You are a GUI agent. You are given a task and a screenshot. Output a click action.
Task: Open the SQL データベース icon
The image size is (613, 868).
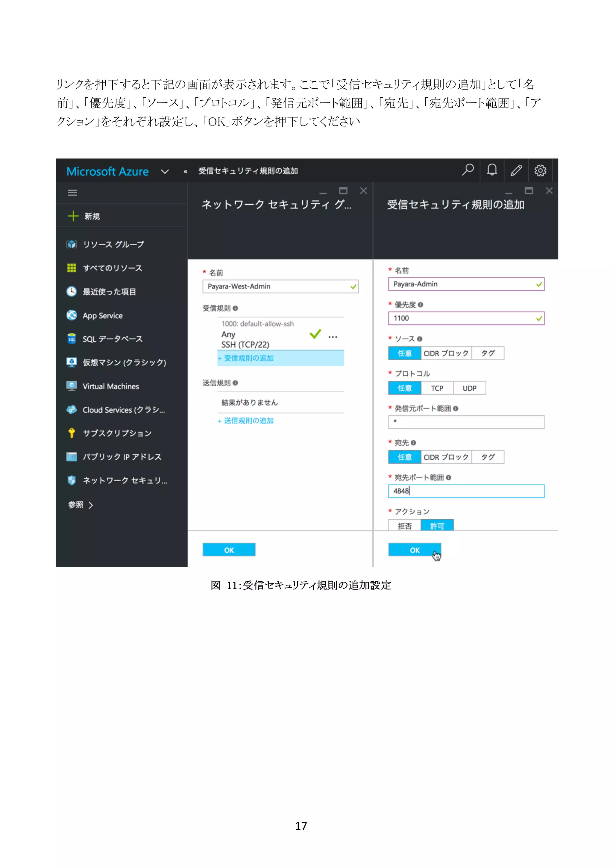pyautogui.click(x=71, y=339)
